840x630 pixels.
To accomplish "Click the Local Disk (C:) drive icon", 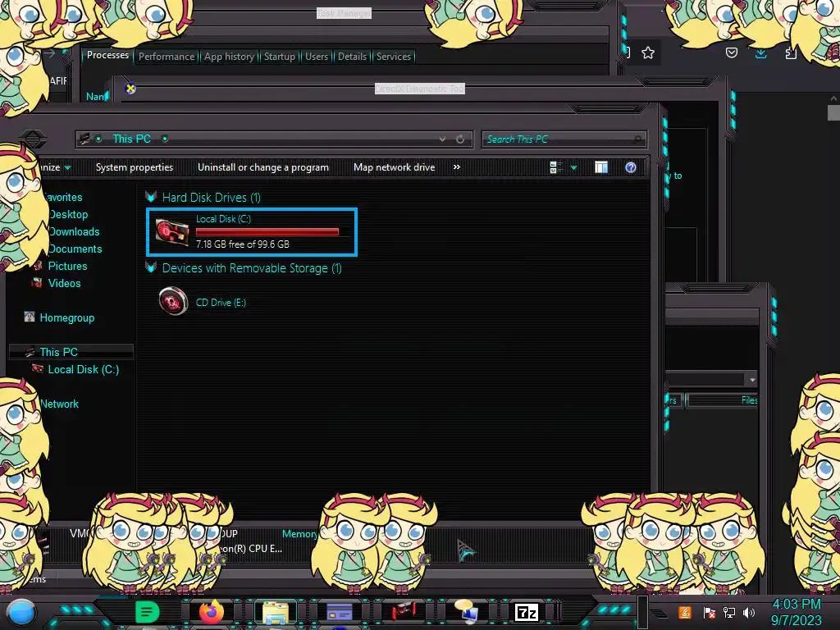I will point(172,231).
